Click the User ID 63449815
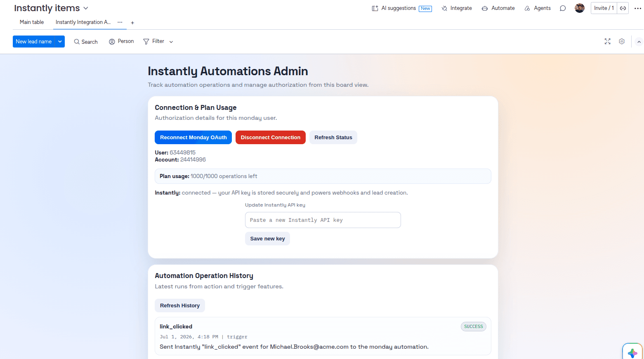Image resolution: width=644 pixels, height=359 pixels. (x=183, y=152)
